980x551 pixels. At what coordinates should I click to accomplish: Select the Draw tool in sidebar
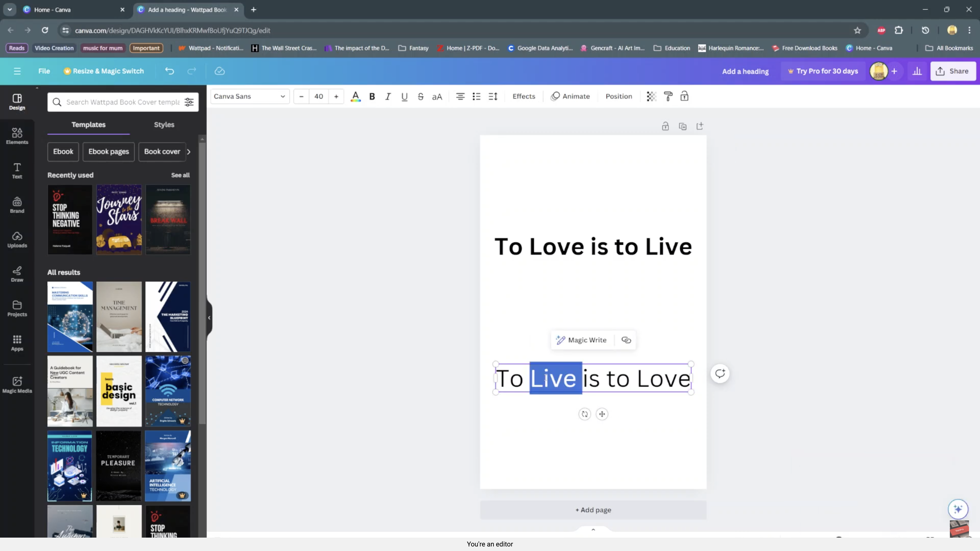coord(17,274)
